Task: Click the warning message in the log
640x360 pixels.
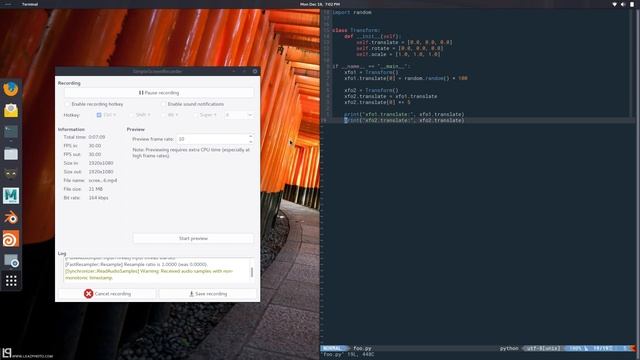Action: click(149, 274)
